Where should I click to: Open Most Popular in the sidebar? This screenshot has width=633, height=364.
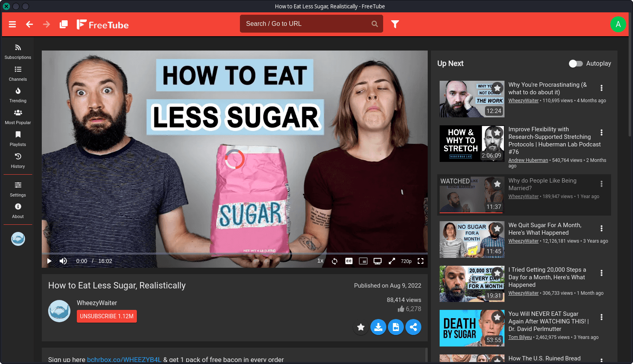click(x=18, y=117)
